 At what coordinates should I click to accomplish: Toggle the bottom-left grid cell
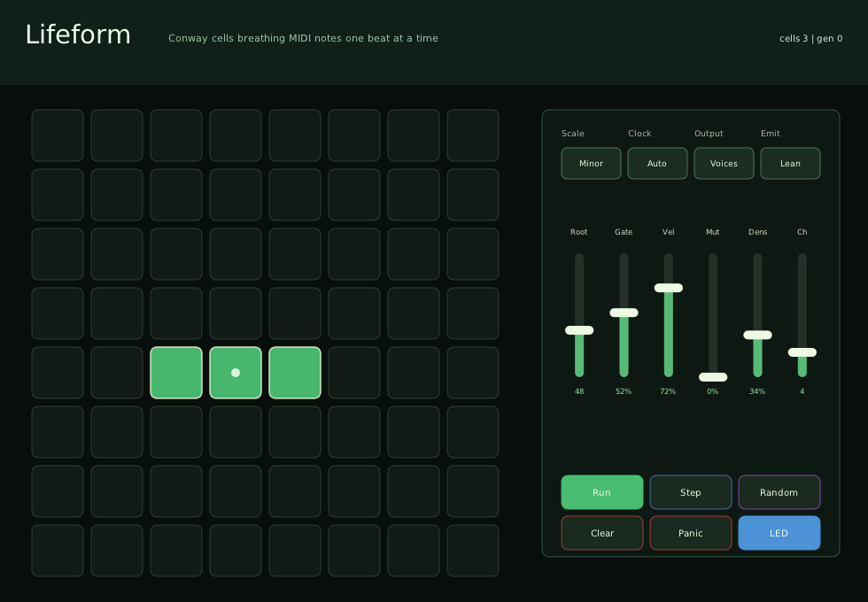click(58, 551)
